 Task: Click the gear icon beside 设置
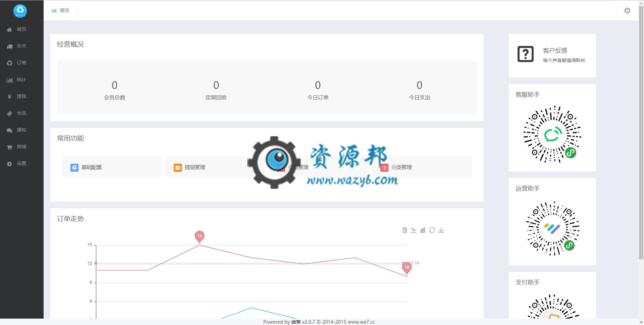coord(9,164)
